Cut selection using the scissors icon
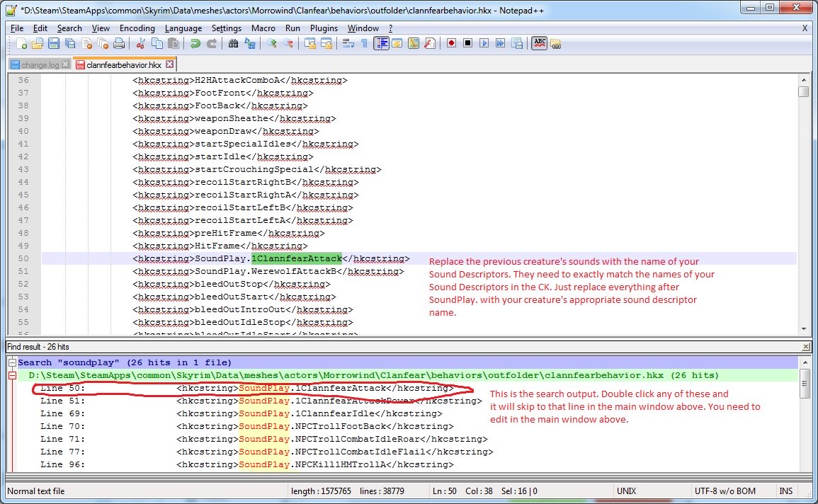This screenshot has width=818, height=504. pos(140,44)
